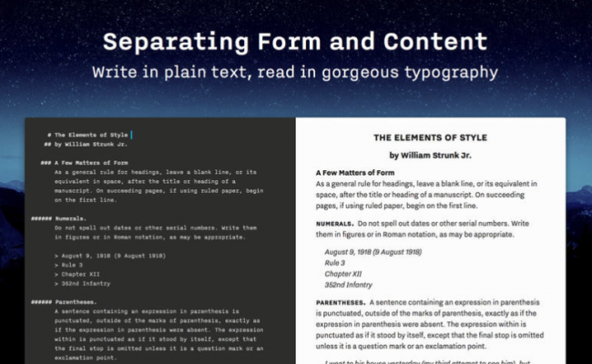Click italic '352nd Infantry' in preview
The width and height of the screenshot is (592, 364).
coord(349,285)
